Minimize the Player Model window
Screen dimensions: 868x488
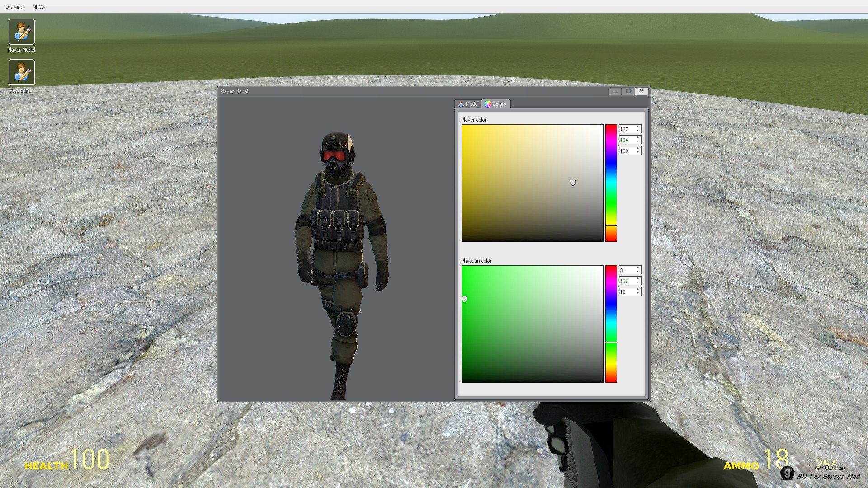615,91
